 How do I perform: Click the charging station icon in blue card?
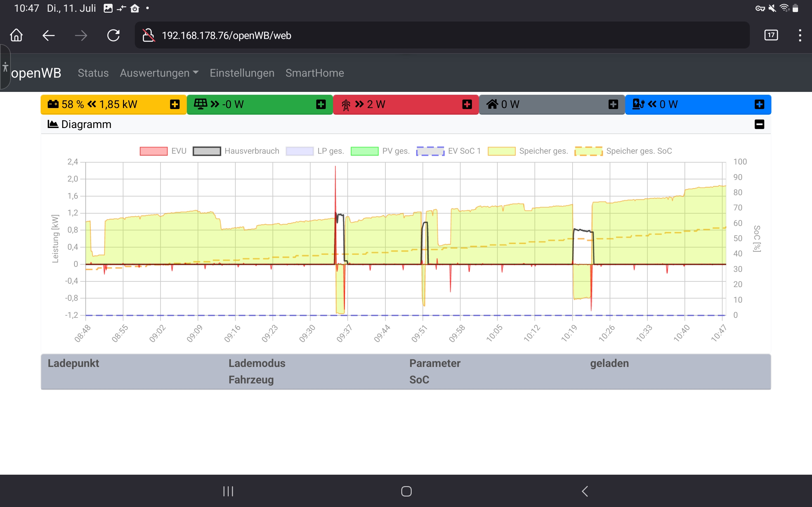(x=638, y=104)
